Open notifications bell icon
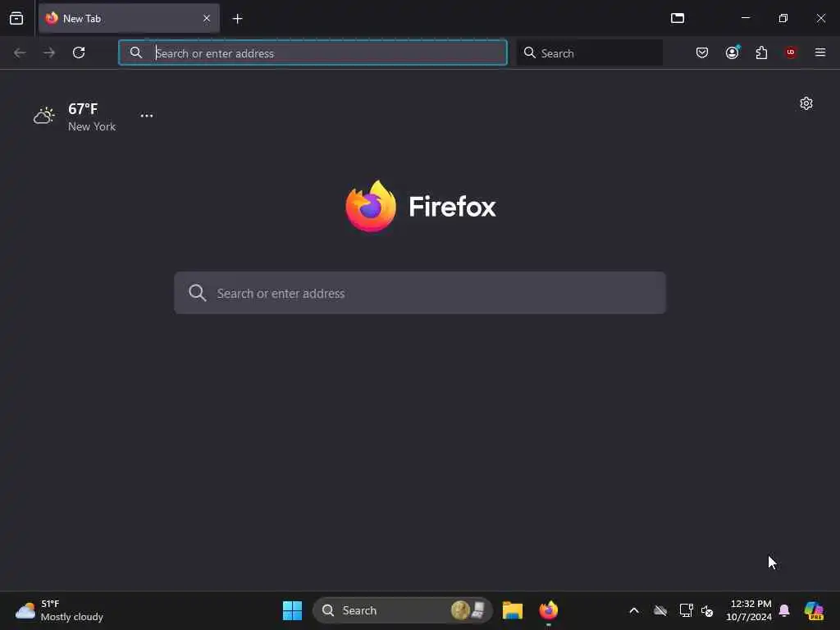The height and width of the screenshot is (630, 840). pos(784,610)
